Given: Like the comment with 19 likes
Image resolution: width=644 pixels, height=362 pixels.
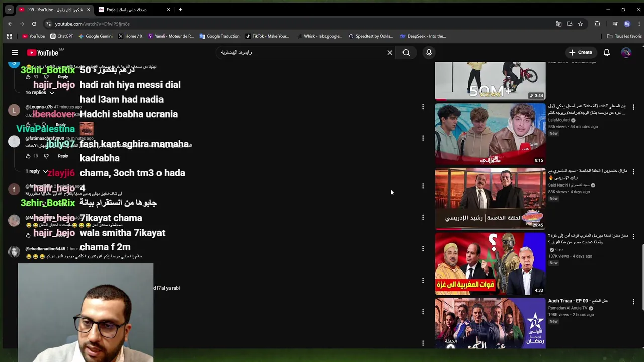Looking at the screenshot, I should coord(28,156).
